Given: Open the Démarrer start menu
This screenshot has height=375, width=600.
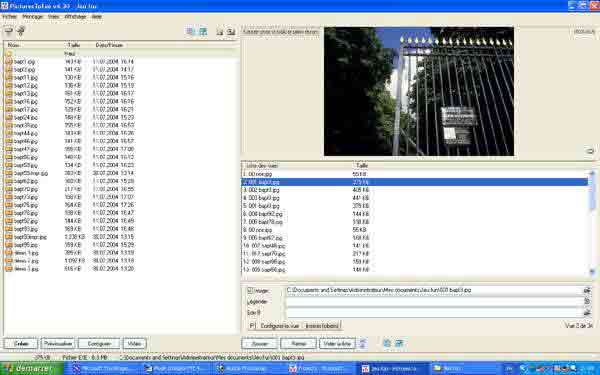Looking at the screenshot, I should pos(31,368).
